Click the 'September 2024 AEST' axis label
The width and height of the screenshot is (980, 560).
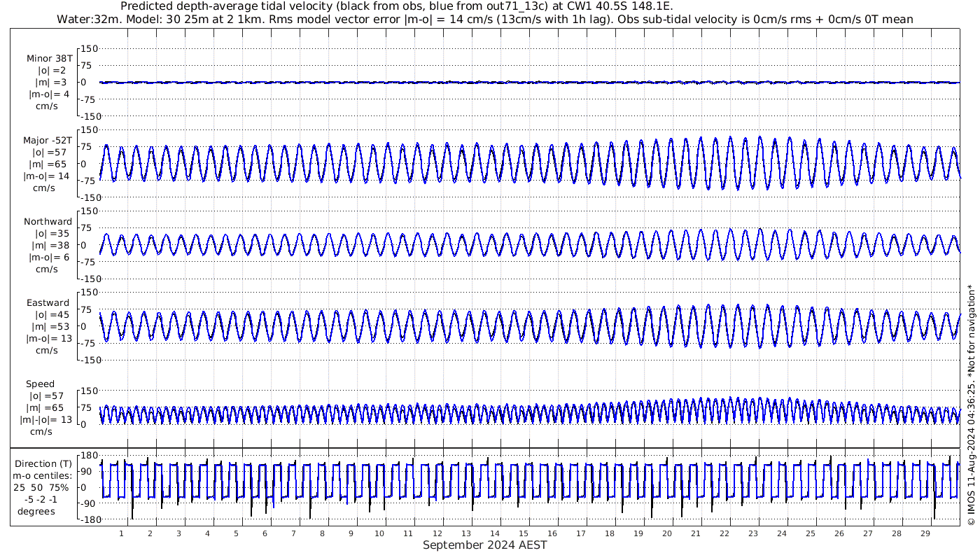tap(485, 545)
